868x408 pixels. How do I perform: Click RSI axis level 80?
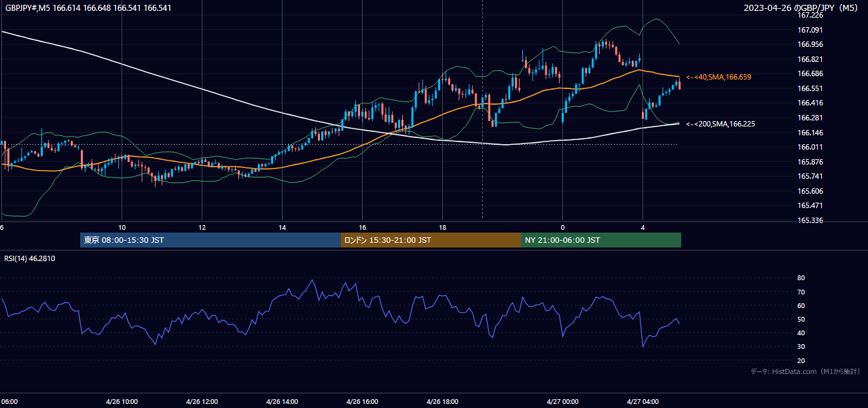(x=801, y=278)
